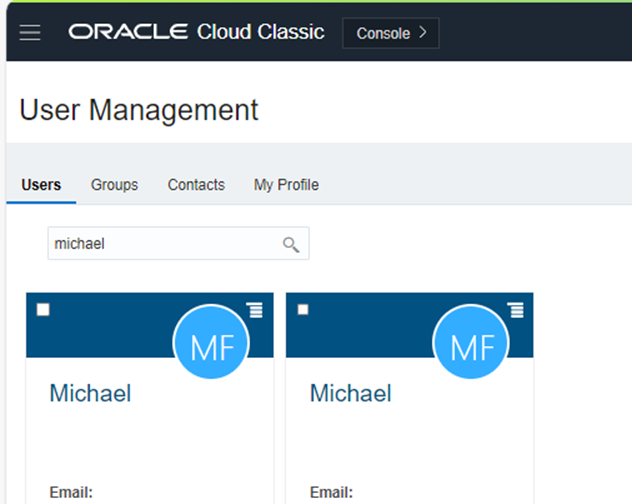Expand the Console dropdown button
The image size is (632, 504).
390,33
